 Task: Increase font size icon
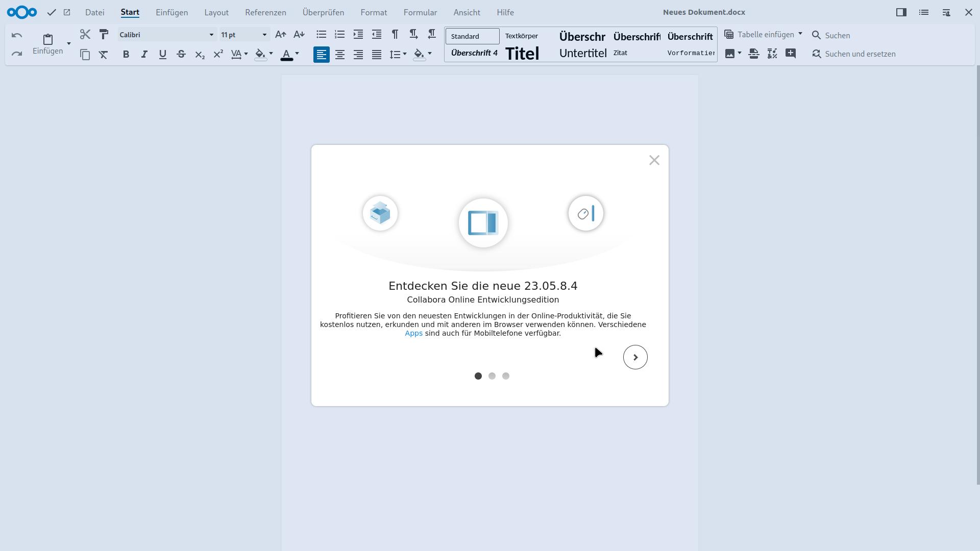[280, 34]
